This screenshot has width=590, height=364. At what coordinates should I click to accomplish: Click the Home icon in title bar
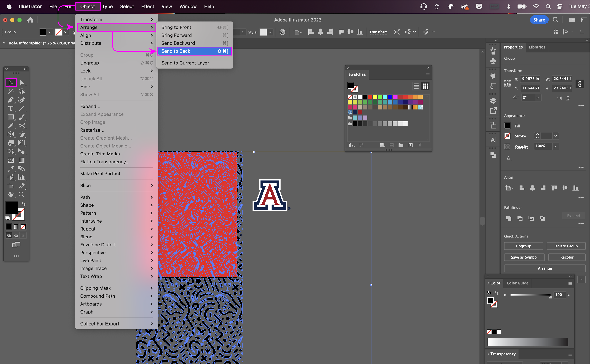tap(30, 20)
